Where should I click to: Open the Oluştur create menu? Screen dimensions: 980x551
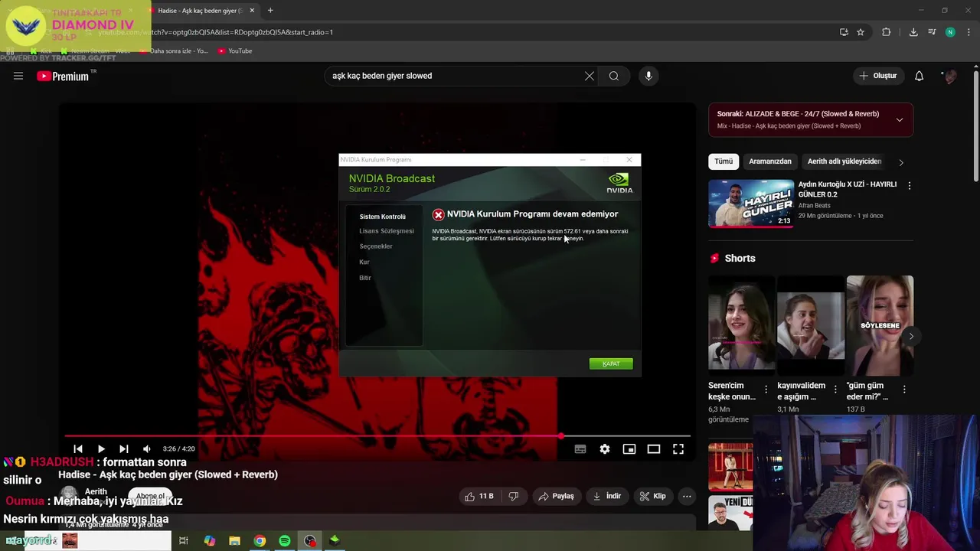pos(877,76)
